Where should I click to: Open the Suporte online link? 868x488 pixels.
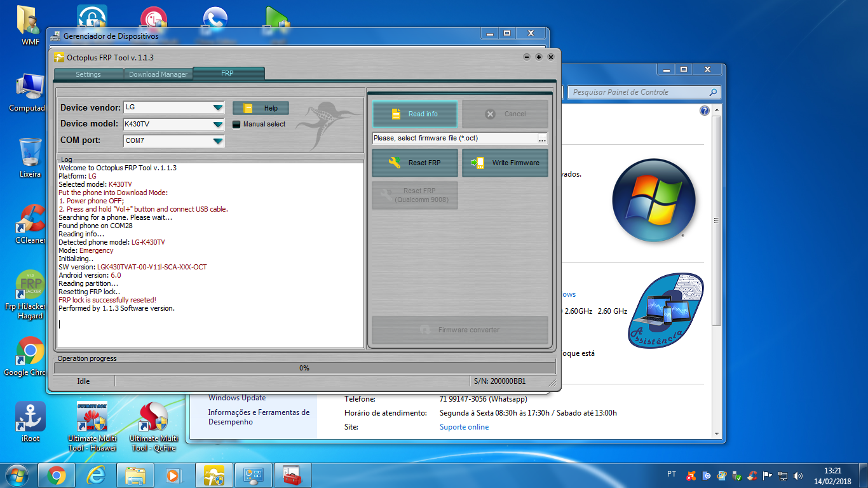(464, 427)
